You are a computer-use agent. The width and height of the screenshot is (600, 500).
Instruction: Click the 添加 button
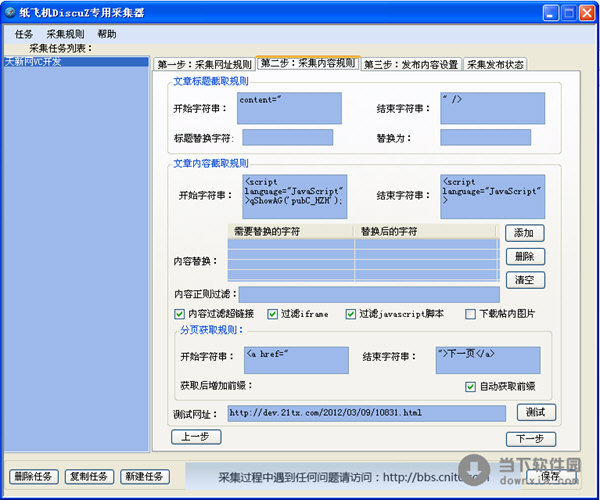525,233
